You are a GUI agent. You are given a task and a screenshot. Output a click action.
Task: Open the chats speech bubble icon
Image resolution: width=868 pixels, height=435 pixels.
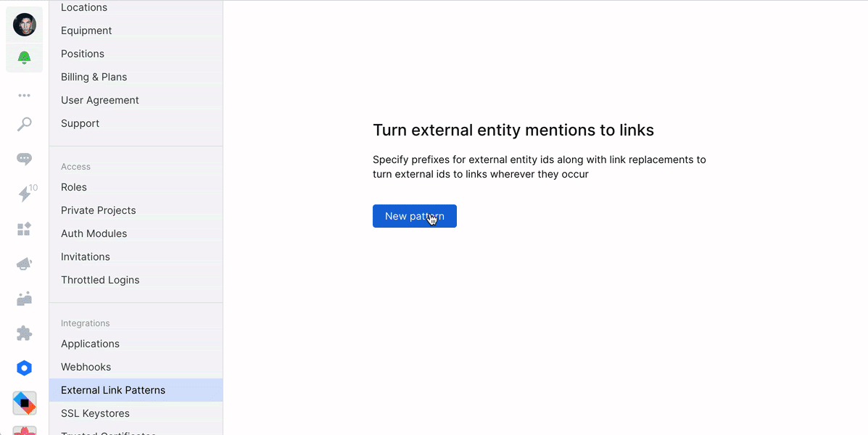[25, 159]
